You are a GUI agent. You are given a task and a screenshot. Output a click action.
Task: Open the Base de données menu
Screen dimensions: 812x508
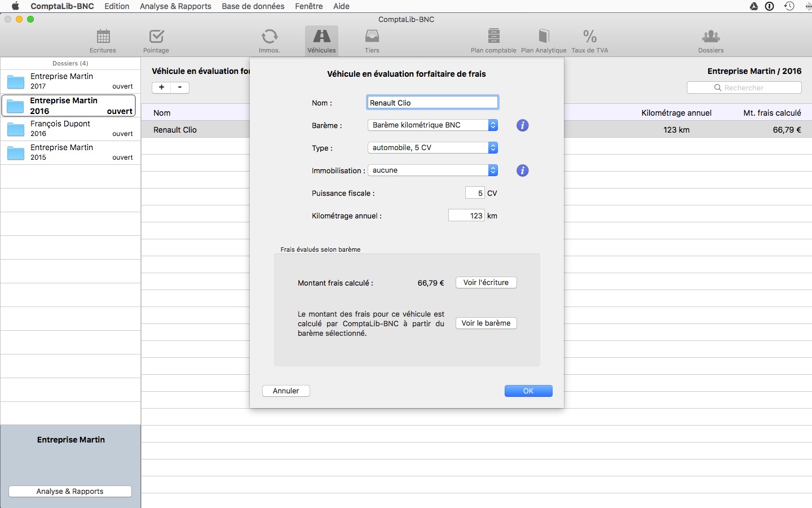click(253, 6)
